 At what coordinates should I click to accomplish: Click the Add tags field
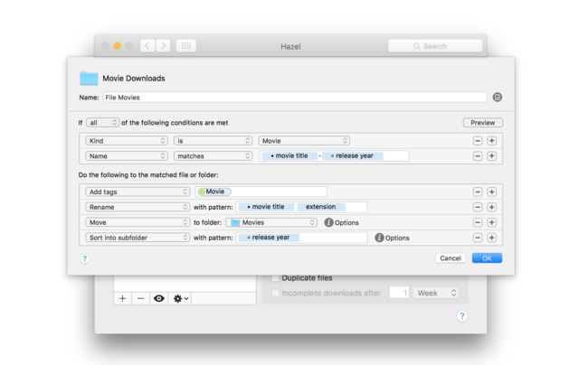click(x=261, y=192)
